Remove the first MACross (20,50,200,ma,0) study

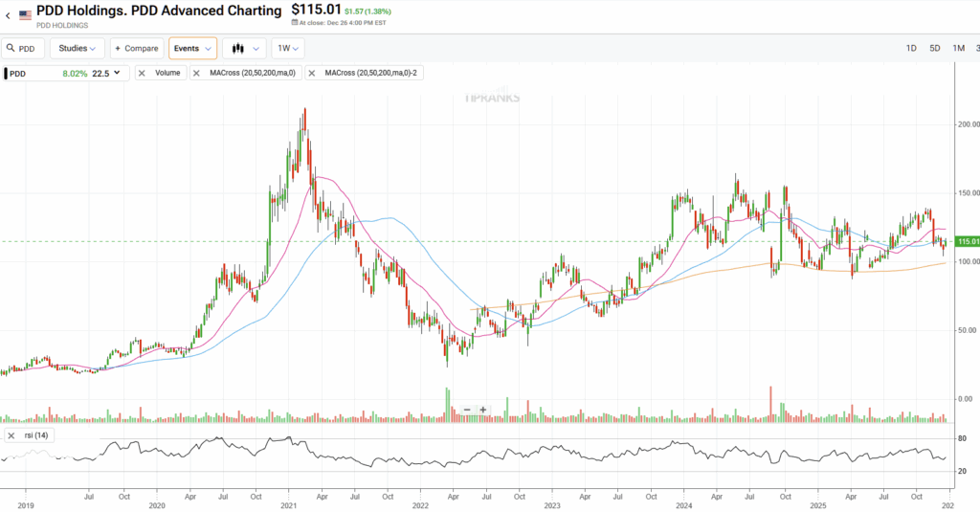pos(199,73)
